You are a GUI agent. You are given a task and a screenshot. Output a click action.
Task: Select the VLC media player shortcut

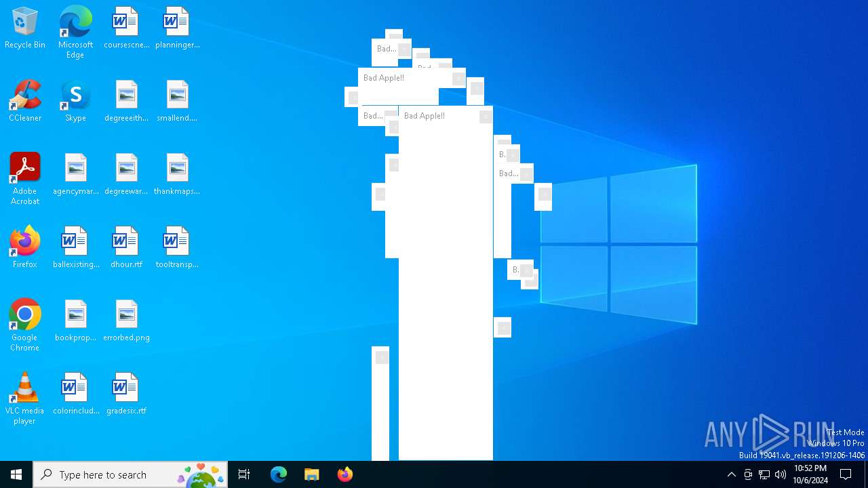coord(25,399)
